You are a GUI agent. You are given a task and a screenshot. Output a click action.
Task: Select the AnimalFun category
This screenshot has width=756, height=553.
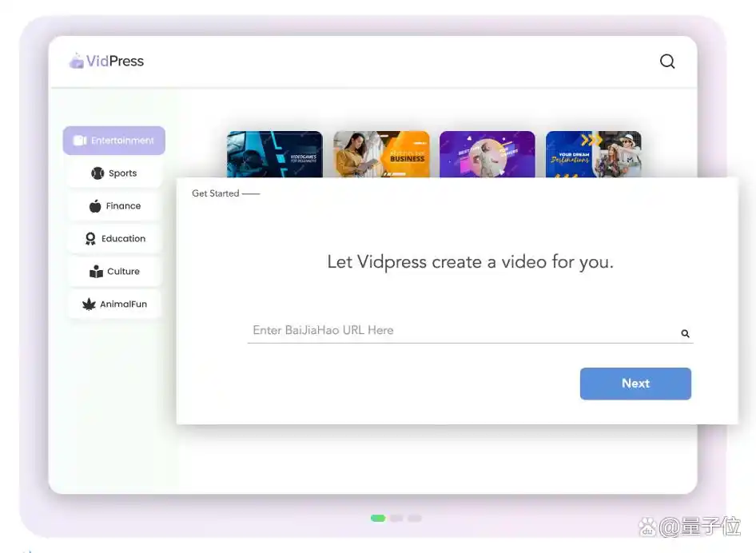(x=114, y=304)
